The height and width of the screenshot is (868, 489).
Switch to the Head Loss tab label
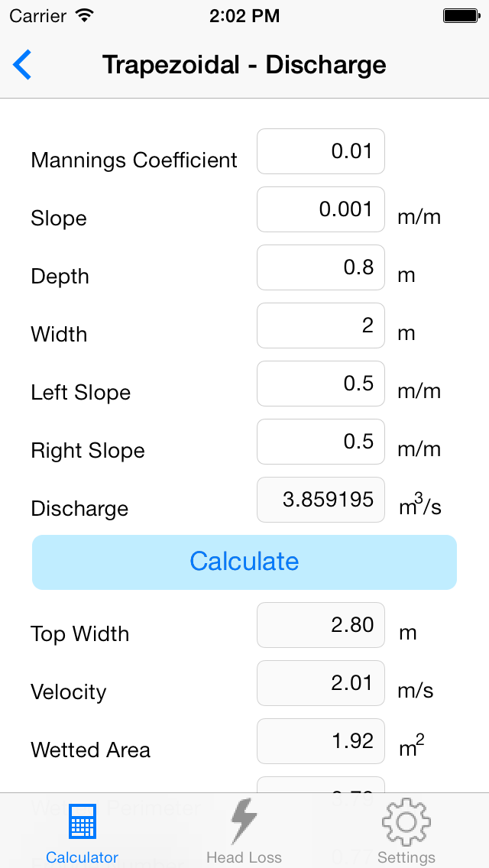244,857
